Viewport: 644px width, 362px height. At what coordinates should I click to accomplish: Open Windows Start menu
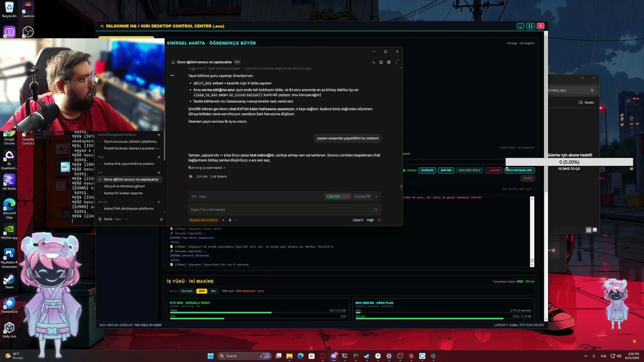(211, 356)
